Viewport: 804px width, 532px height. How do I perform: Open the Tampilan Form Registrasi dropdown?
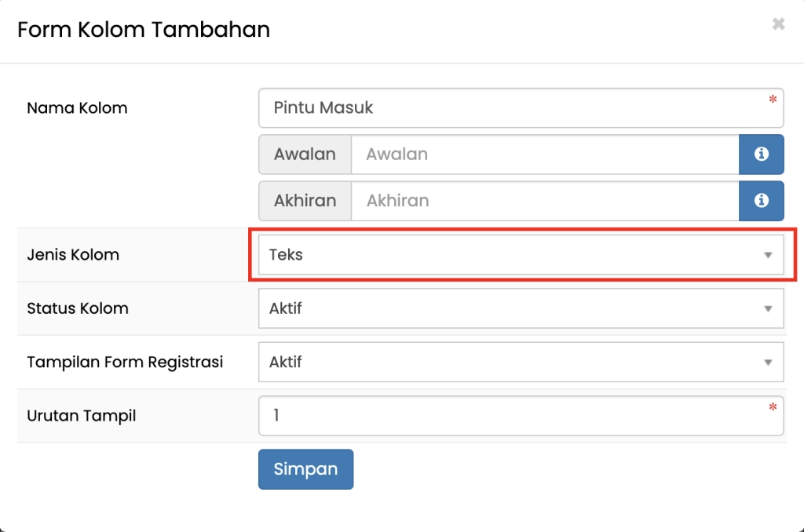click(x=521, y=362)
